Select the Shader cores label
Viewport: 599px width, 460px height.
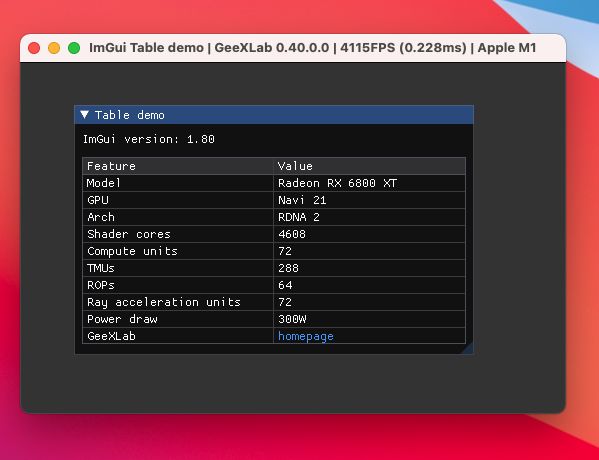(129, 234)
